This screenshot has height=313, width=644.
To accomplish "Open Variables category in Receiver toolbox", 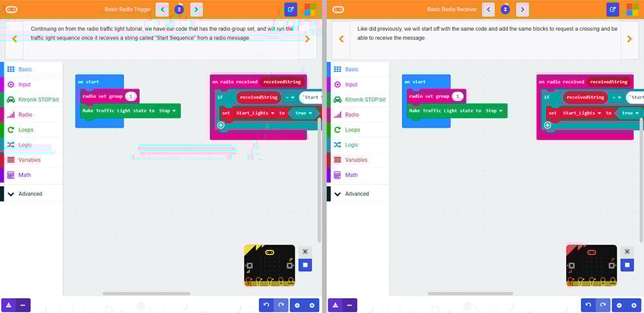I will [x=358, y=160].
